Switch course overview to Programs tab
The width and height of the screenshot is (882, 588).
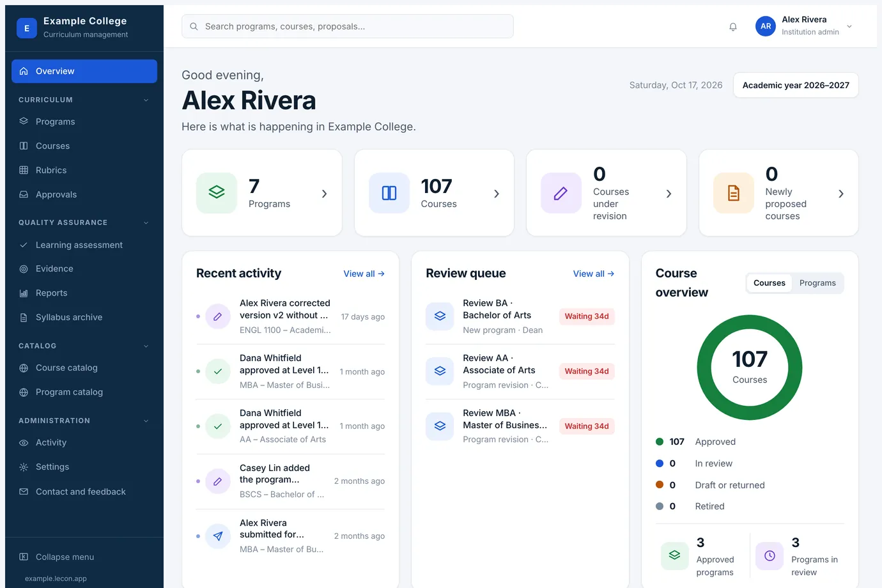[817, 283]
